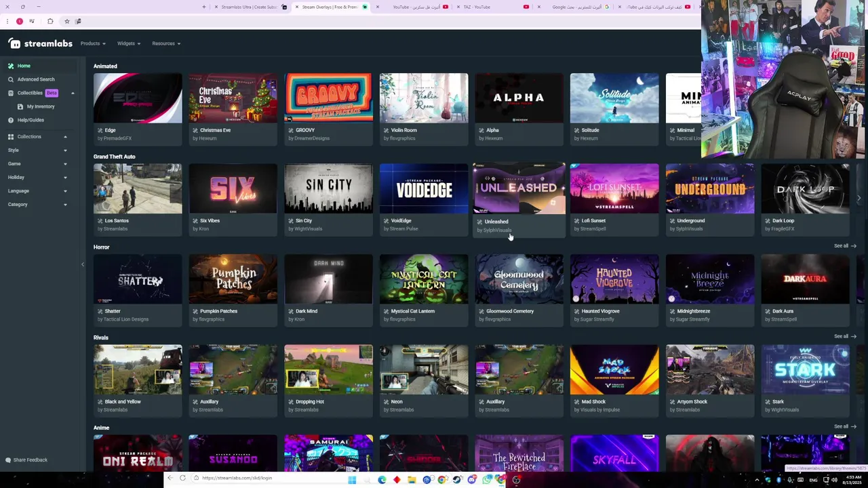Open the Mad Shock overlay thumbnail

pos(614,369)
